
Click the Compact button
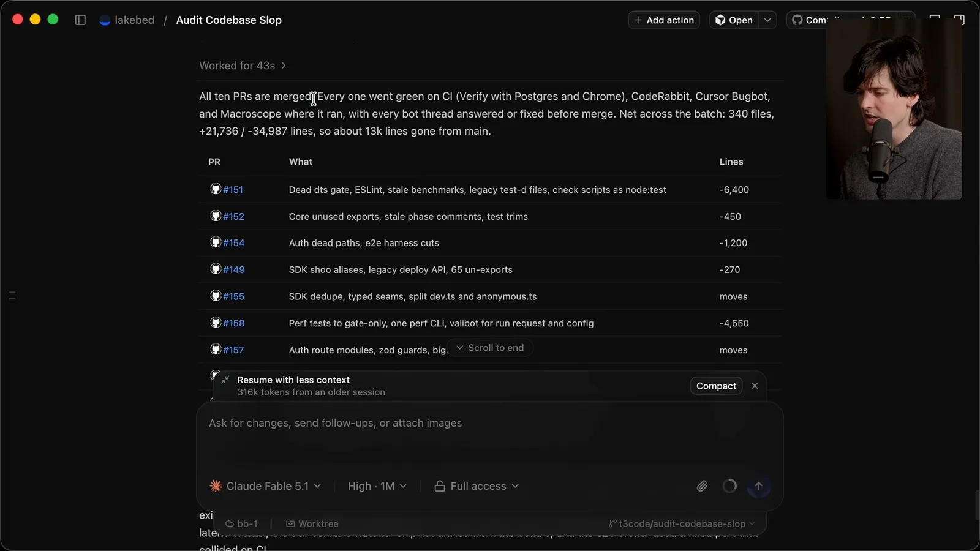(716, 386)
